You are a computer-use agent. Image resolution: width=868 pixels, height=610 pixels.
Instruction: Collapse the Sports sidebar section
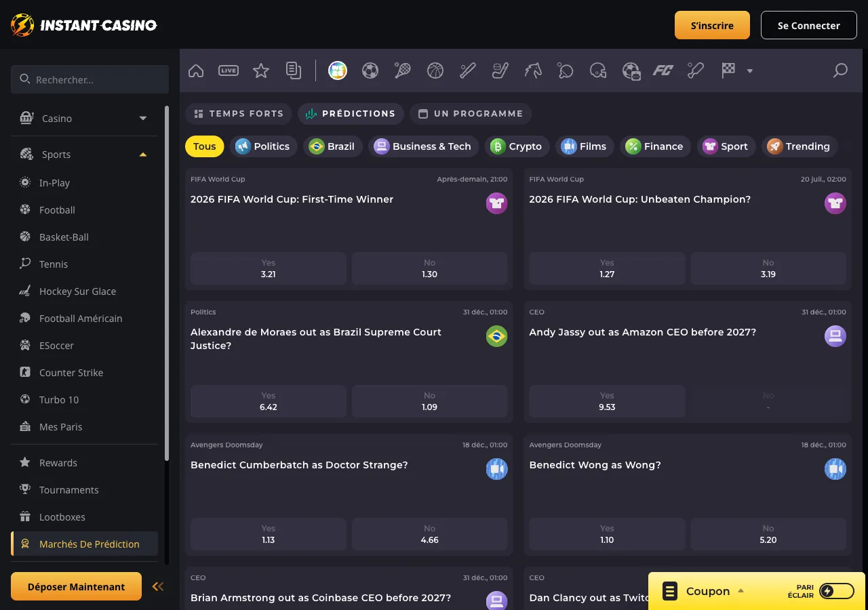point(84,154)
